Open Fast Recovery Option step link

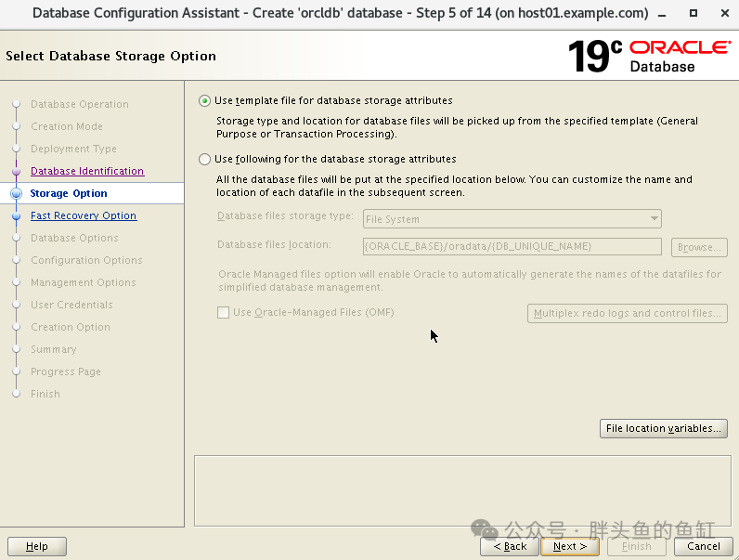(84, 215)
